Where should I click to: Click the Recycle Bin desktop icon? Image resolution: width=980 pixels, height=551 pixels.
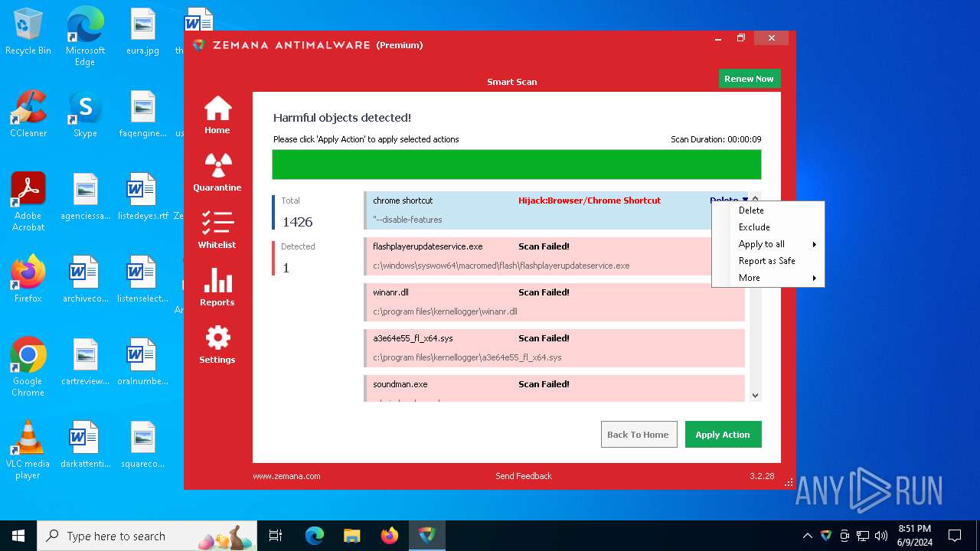coord(28,32)
